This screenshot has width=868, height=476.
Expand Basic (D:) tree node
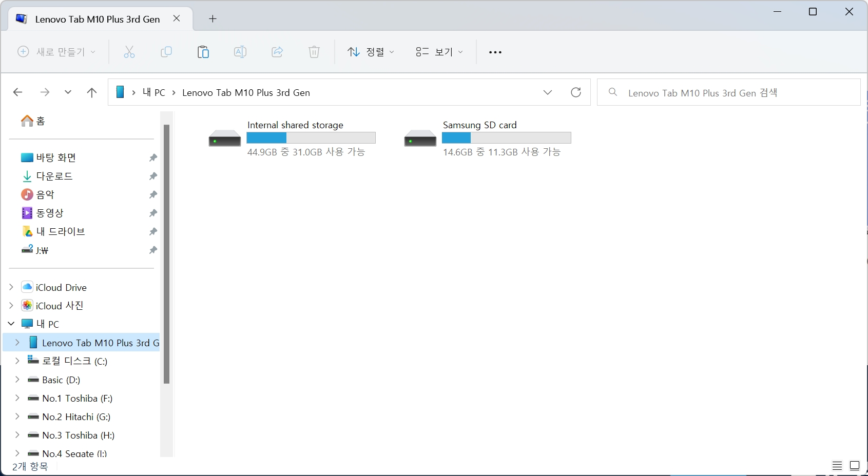17,380
